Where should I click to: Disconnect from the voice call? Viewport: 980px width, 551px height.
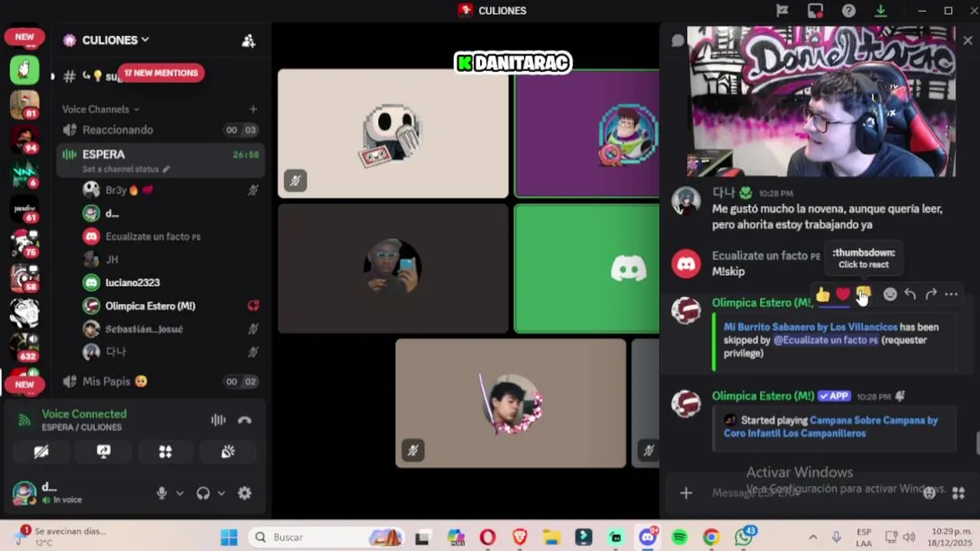coord(245,420)
